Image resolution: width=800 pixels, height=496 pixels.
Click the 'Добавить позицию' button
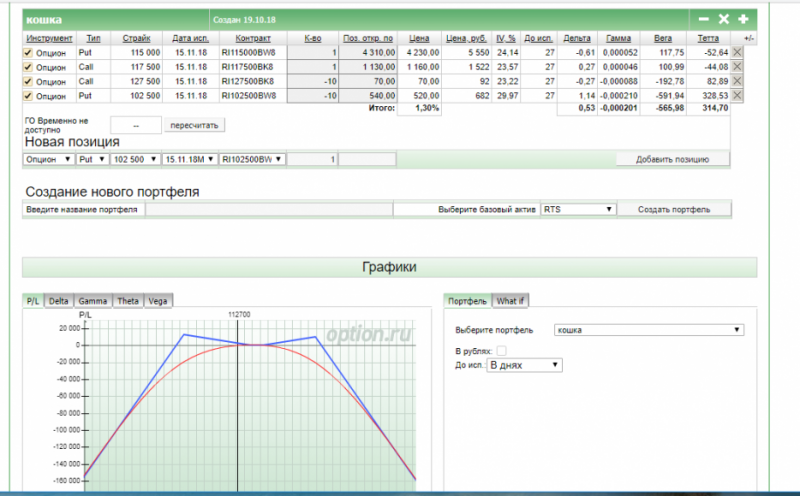point(672,159)
